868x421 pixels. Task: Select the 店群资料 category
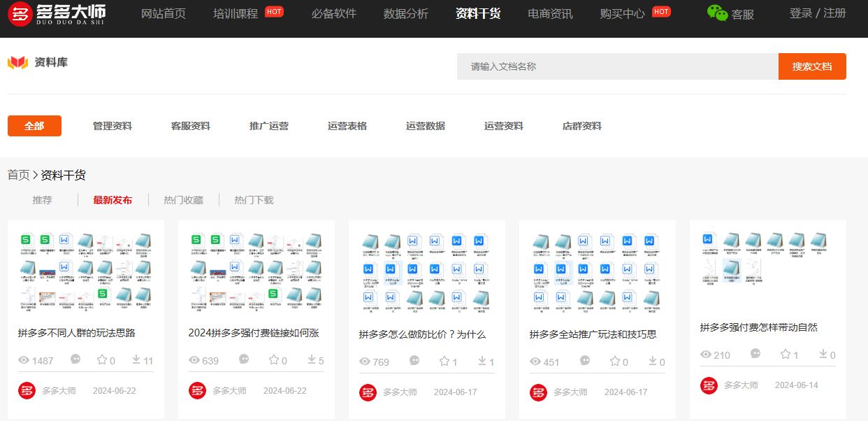(582, 126)
